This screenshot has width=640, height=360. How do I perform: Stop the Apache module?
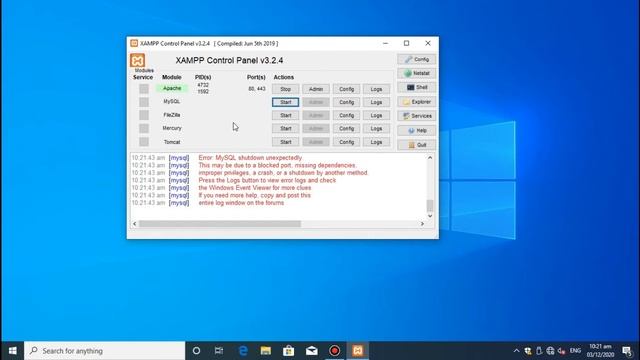click(x=286, y=89)
